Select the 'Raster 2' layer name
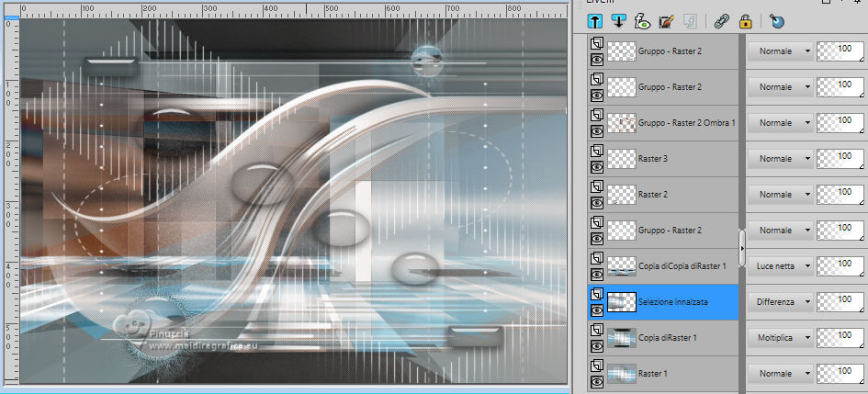Screen dimensions: 868x394 coord(653,194)
